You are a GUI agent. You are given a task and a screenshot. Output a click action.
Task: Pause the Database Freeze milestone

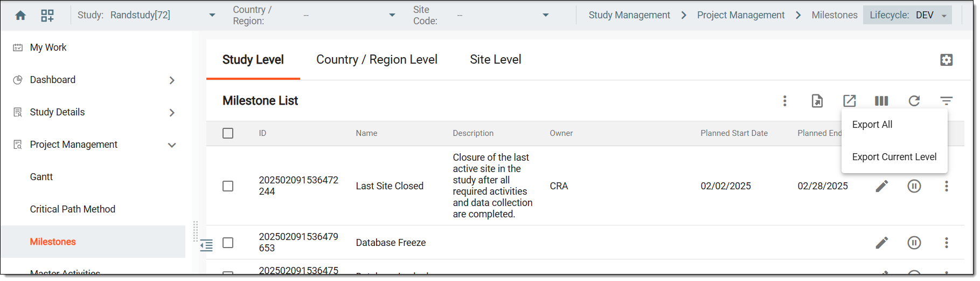click(914, 243)
